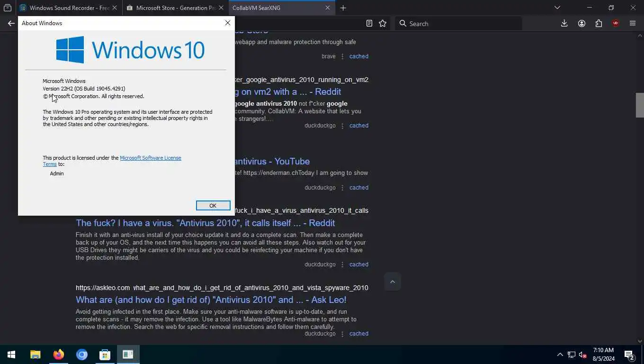The height and width of the screenshot is (364, 644).
Task: Bookmark this page with the star
Action: [383, 23]
